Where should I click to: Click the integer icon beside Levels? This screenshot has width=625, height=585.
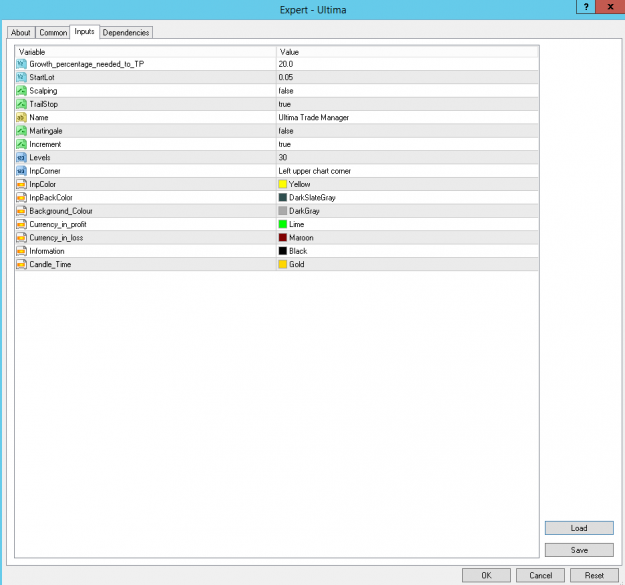(x=21, y=157)
